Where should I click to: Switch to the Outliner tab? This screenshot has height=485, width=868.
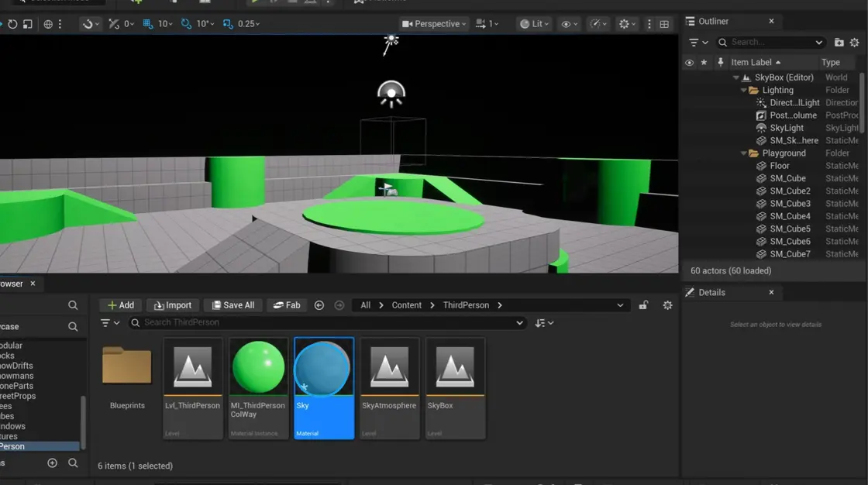tap(713, 22)
